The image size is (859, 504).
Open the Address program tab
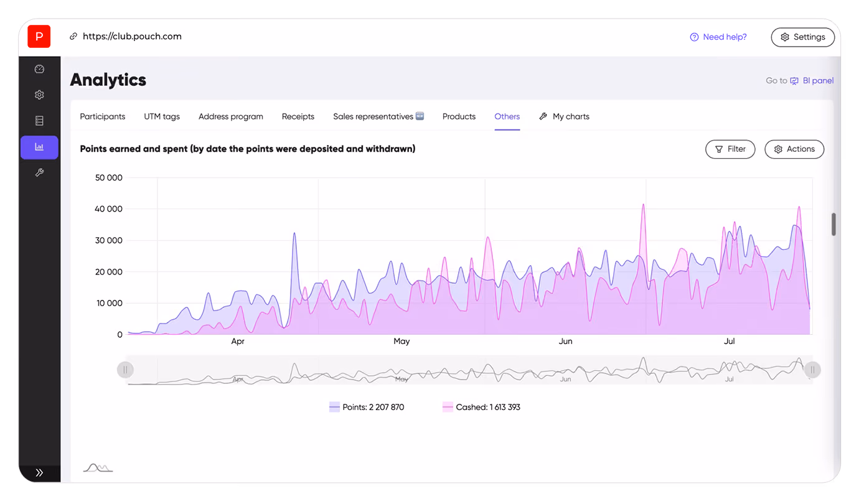[x=231, y=116]
